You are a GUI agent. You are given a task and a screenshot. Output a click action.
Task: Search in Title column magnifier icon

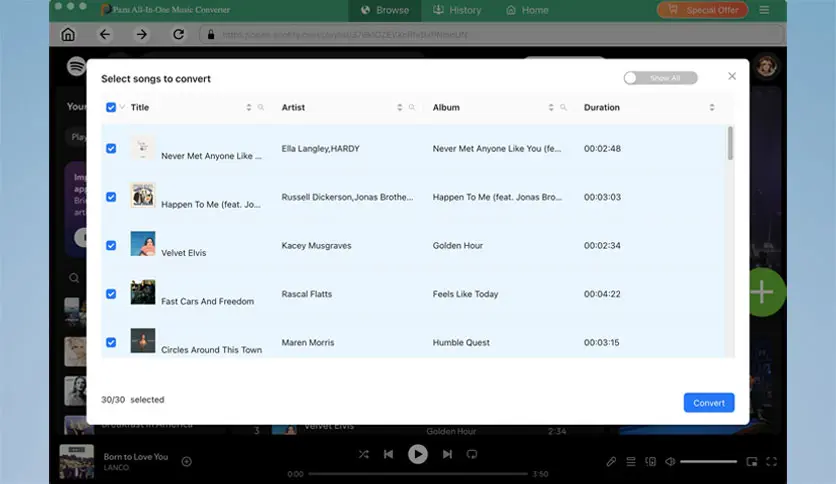pyautogui.click(x=261, y=107)
